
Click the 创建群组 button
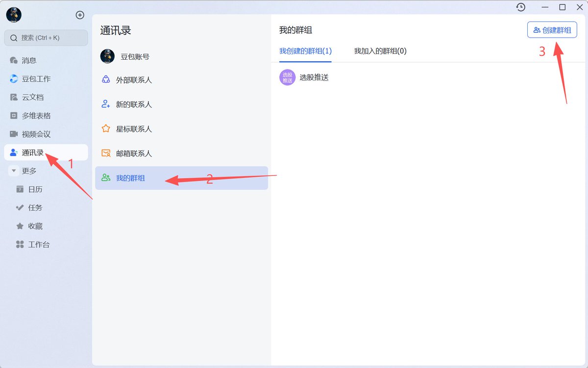click(552, 30)
